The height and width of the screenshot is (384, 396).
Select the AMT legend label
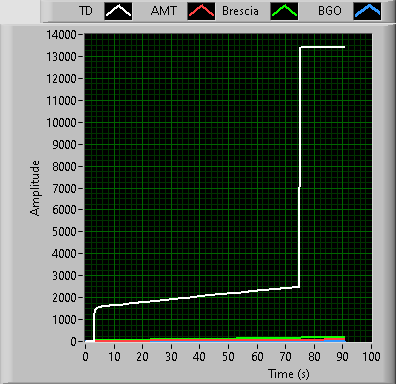tap(163, 11)
